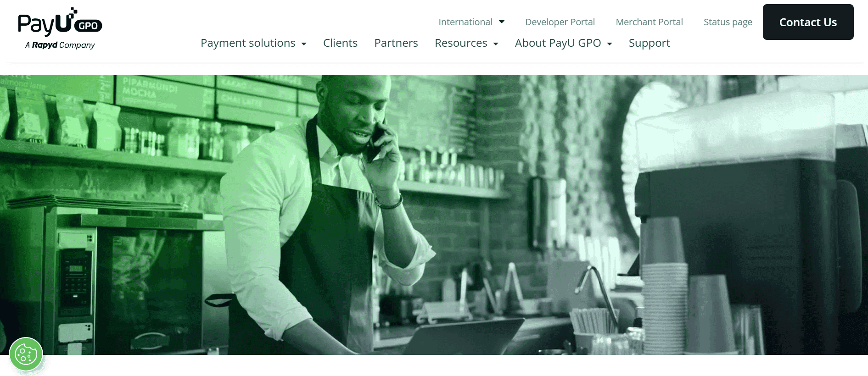
Task: Select the Resources menu label
Action: (461, 43)
